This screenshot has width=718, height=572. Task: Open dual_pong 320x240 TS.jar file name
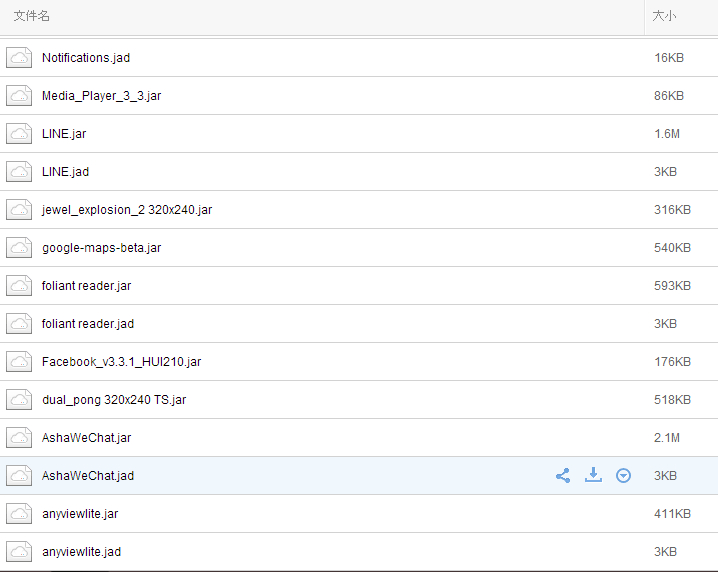[114, 400]
